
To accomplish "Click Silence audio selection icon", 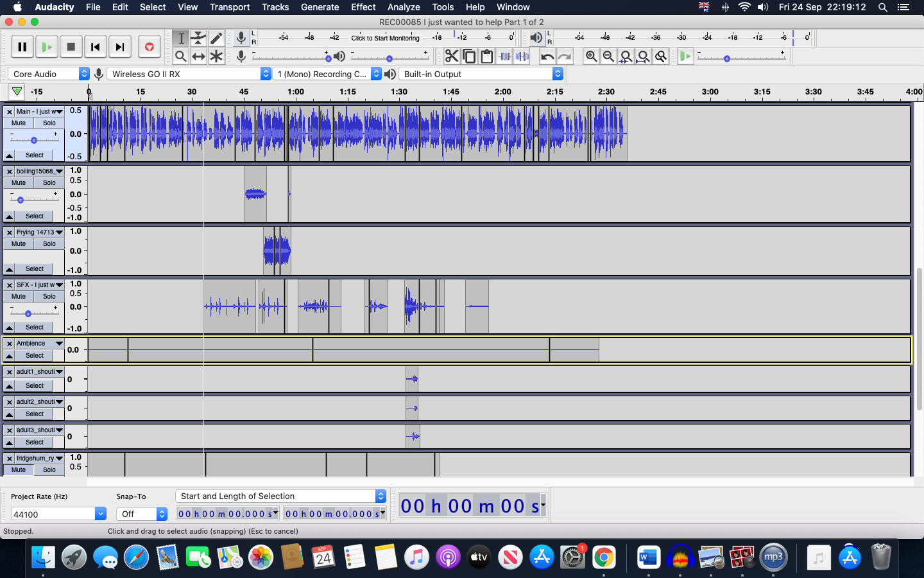I will pos(522,57).
